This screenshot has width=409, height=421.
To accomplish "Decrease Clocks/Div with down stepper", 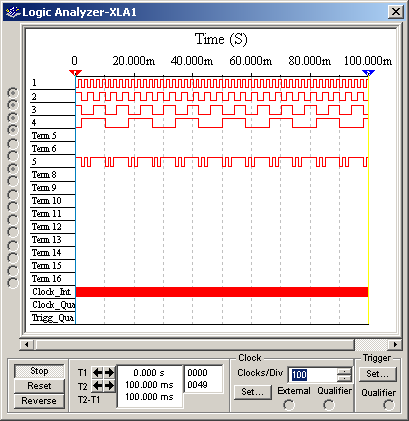I will click(x=344, y=378).
